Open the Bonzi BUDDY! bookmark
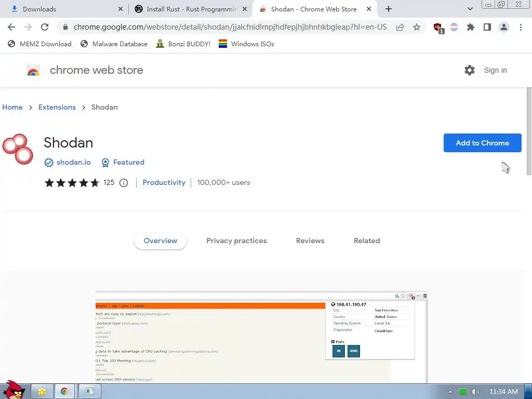The width and height of the screenshot is (532, 399). [183, 44]
